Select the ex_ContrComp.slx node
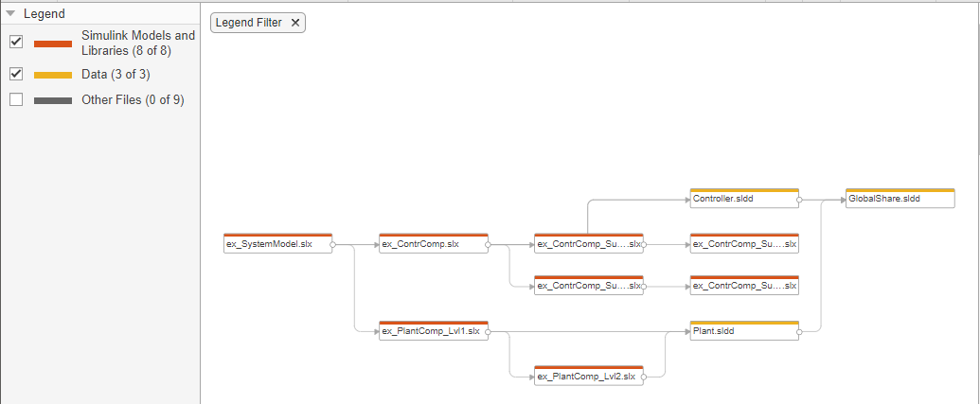 432,244
